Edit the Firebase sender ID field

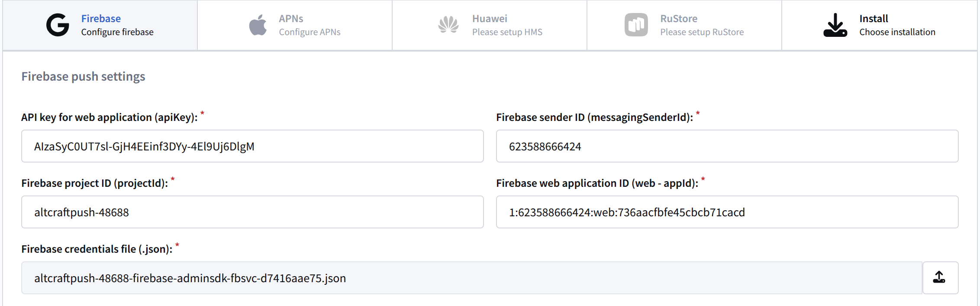pos(727,146)
